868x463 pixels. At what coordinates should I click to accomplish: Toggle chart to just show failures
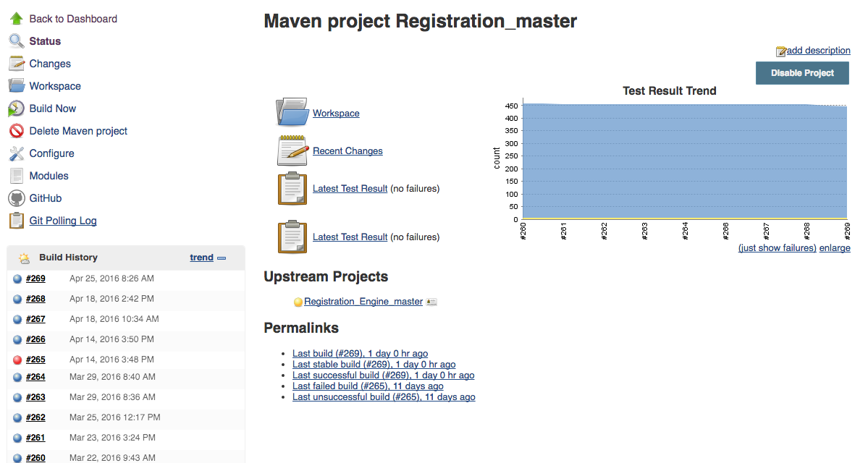coord(777,248)
